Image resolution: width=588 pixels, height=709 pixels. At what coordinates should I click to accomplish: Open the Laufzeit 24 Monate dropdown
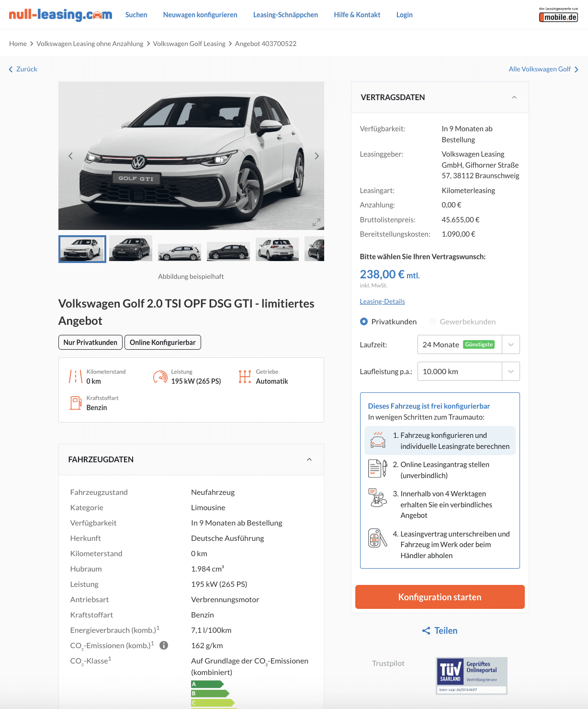tap(468, 344)
